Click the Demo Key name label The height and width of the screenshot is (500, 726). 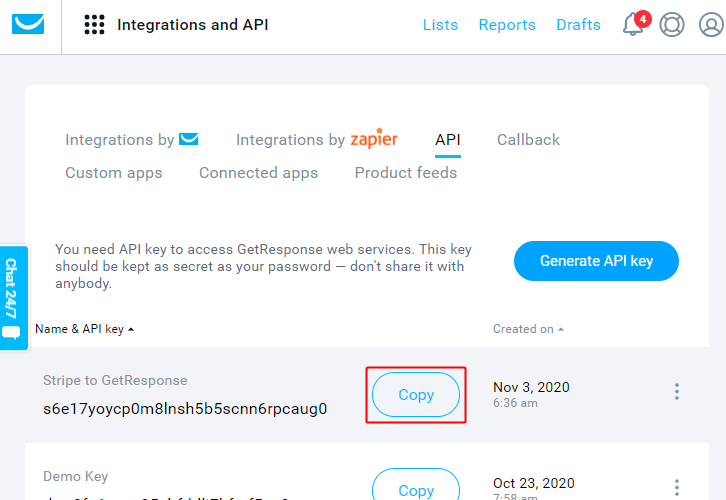[x=75, y=476]
